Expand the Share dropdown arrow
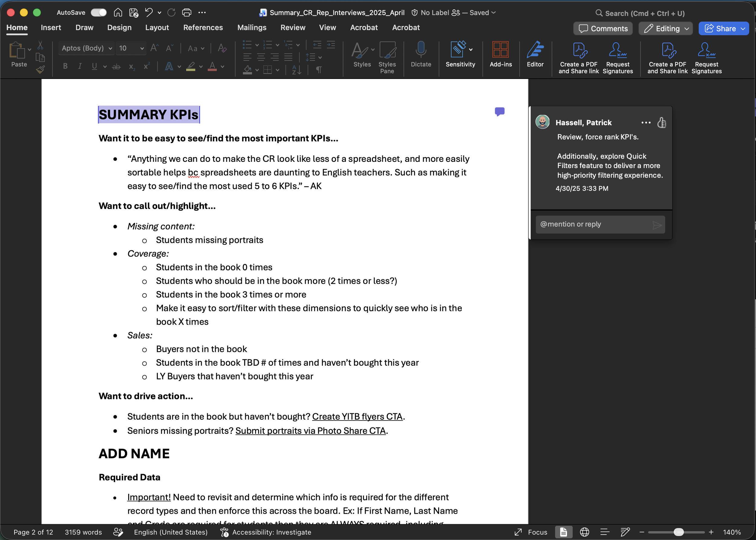Viewport: 756px width, 540px height. (x=743, y=29)
